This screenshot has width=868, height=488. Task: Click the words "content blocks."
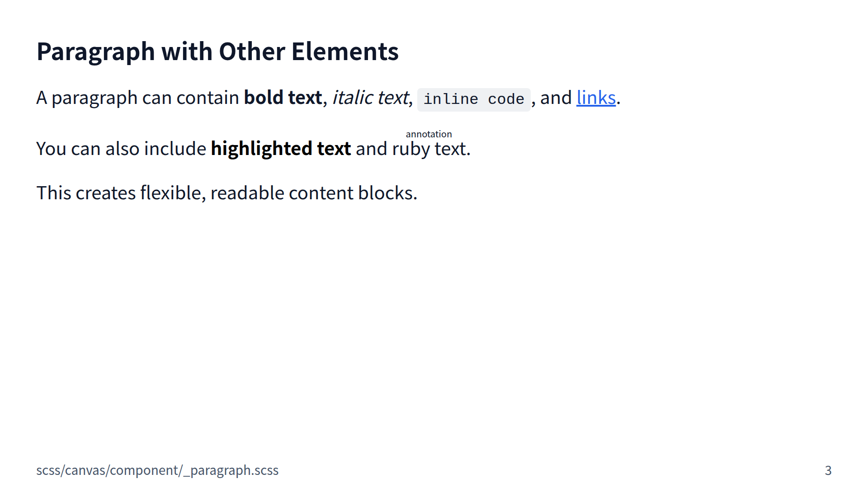[353, 193]
